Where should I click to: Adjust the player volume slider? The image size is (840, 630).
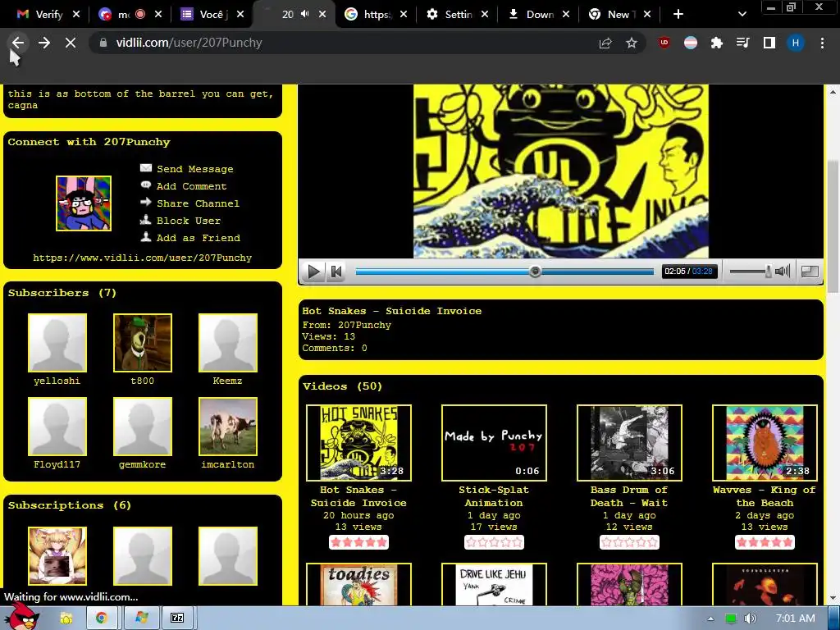(x=750, y=272)
